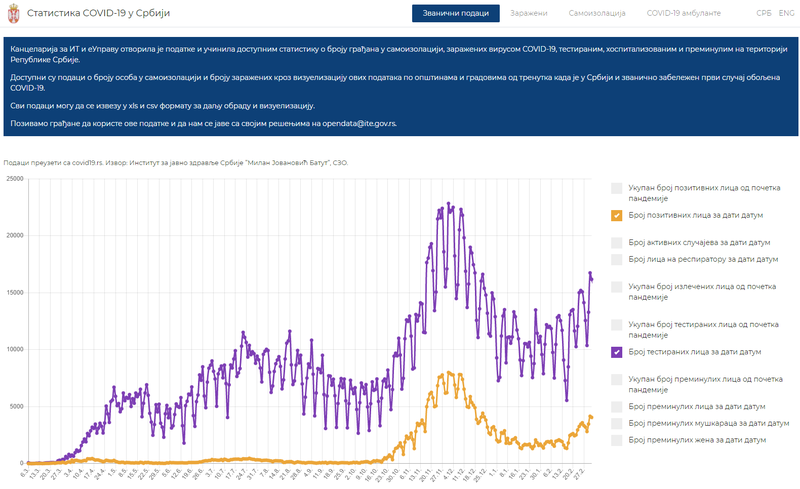Enable Укупан број преминулих лица checkbox
The image size is (800, 489).
pos(617,379)
